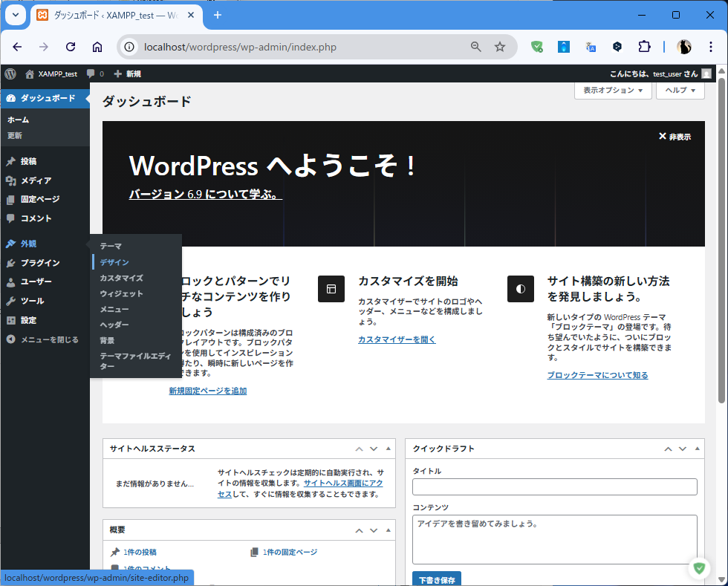
Task: Collapse the クイックドラフト panel toggle
Action: 697,449
